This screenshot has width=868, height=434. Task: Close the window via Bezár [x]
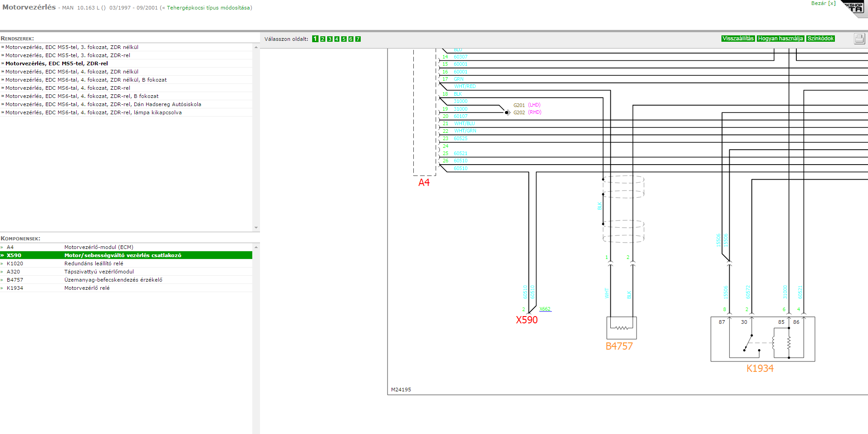(x=823, y=3)
